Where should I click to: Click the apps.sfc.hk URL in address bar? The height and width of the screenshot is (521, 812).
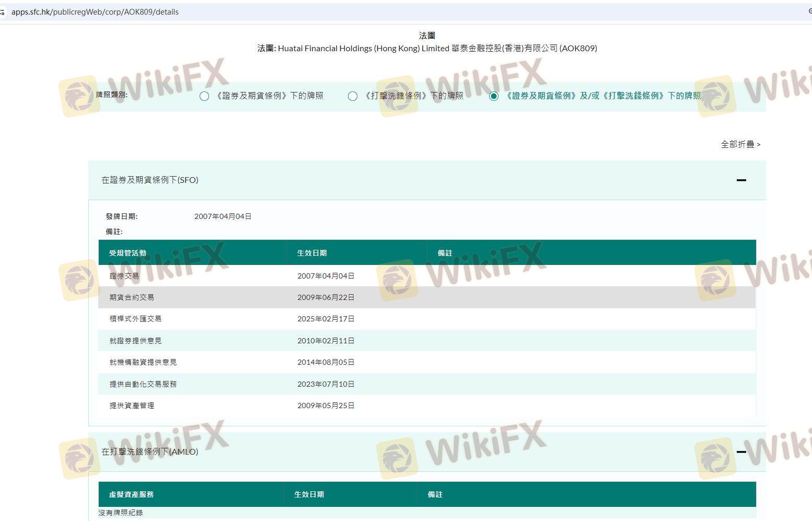click(95, 11)
